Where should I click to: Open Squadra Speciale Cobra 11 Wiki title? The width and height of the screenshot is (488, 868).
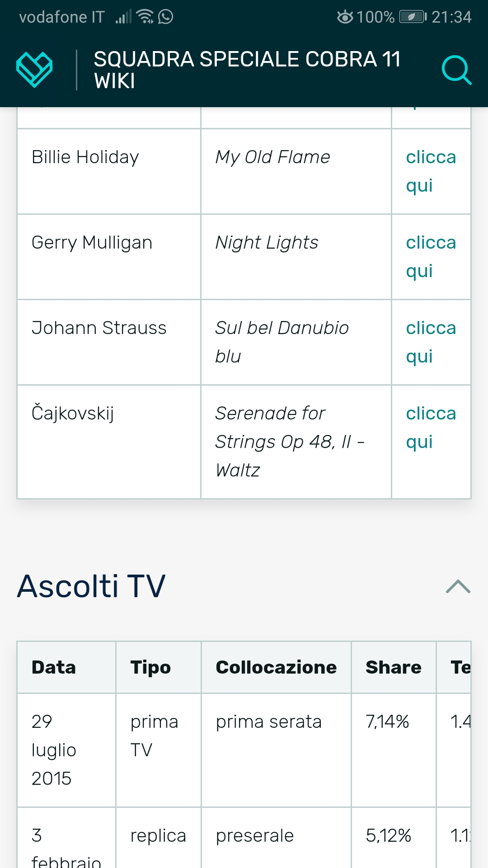point(247,70)
